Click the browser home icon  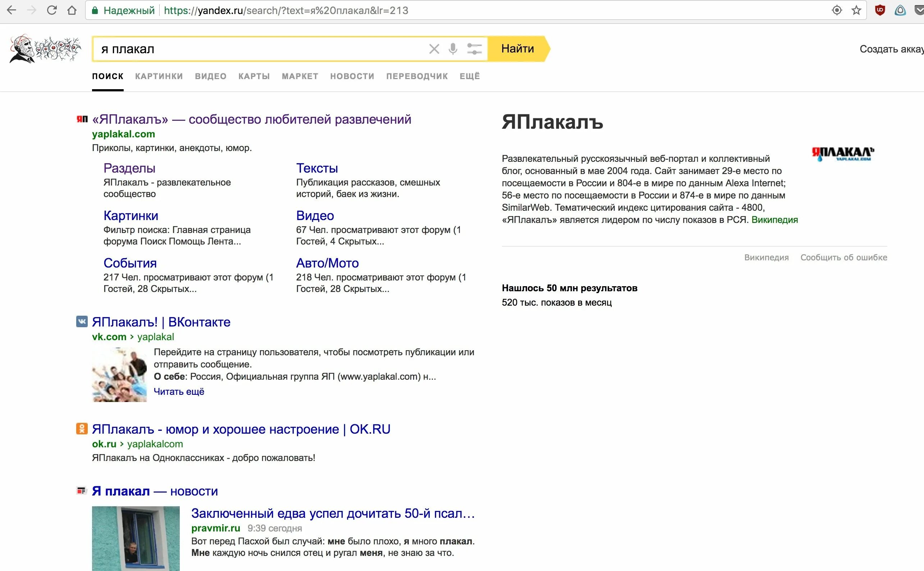pyautogui.click(x=72, y=10)
